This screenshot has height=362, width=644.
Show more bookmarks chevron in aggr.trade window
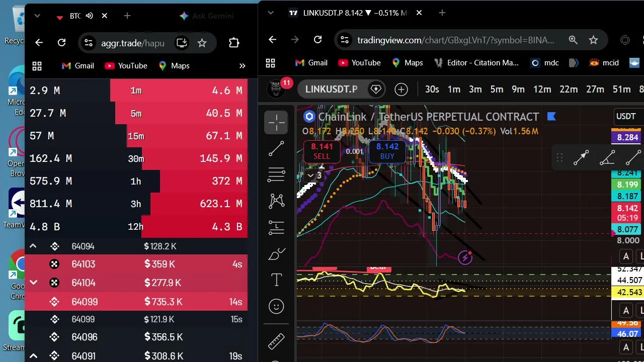(242, 66)
